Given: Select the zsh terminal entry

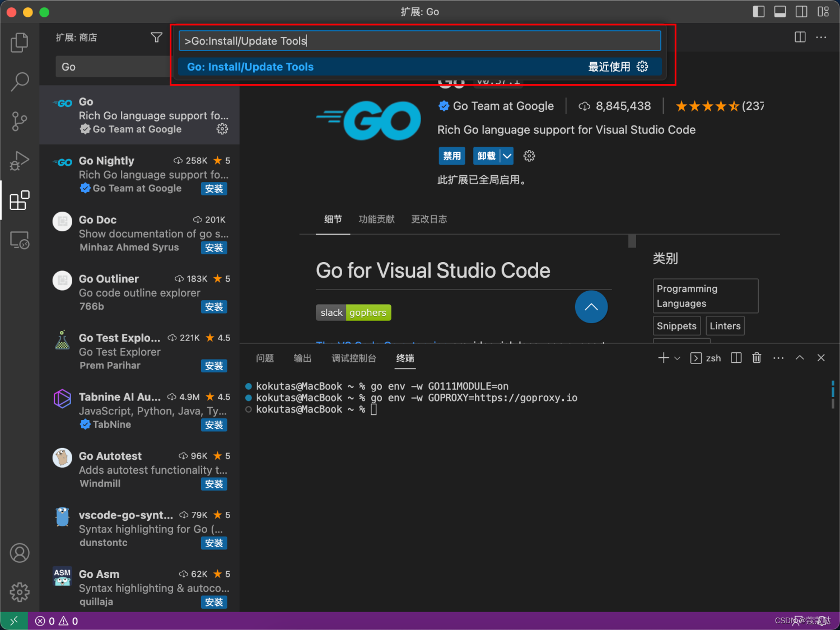Looking at the screenshot, I should 706,358.
